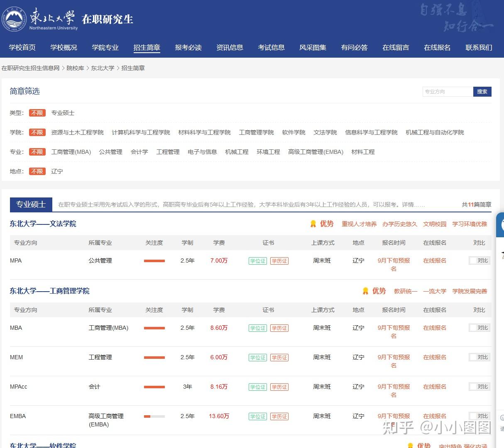
Task: Tick the 对比 checkbox for MPA
Action: click(x=473, y=261)
